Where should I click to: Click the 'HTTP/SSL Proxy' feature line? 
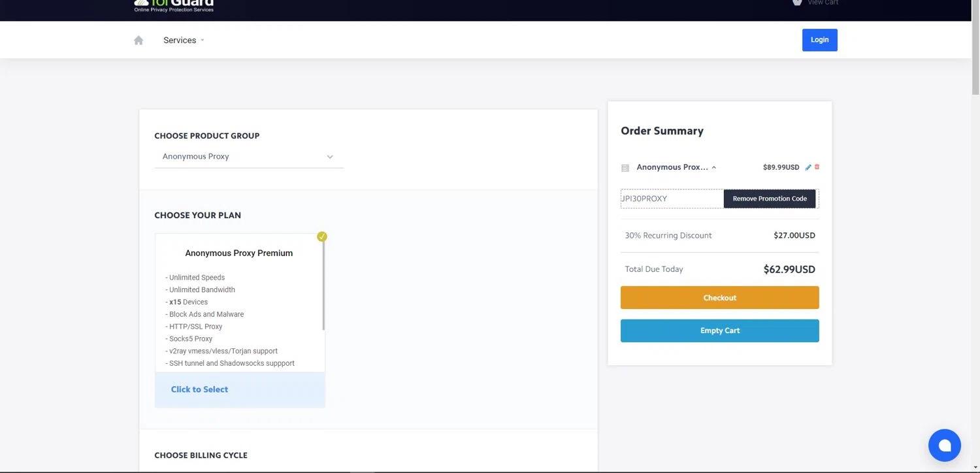tap(193, 327)
